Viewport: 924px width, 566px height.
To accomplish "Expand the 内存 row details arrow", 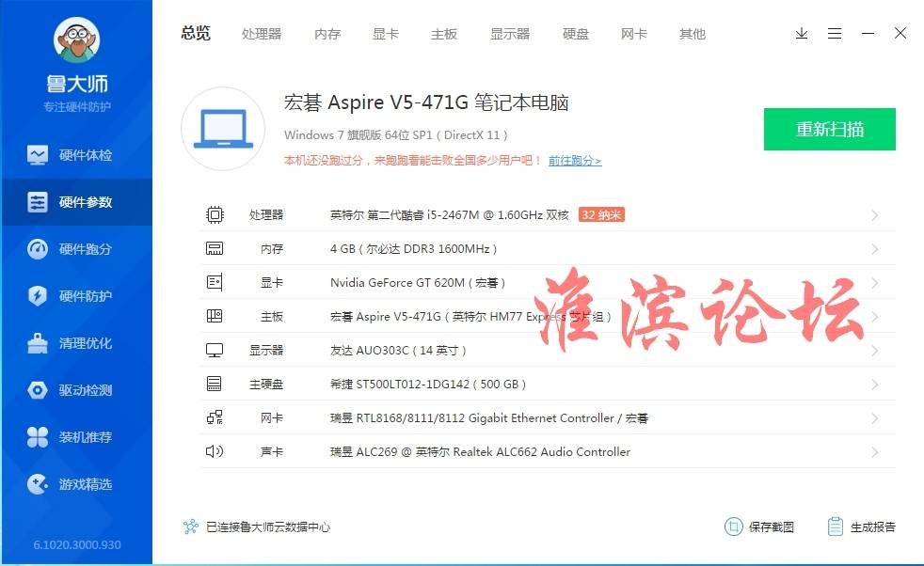I will 875,249.
